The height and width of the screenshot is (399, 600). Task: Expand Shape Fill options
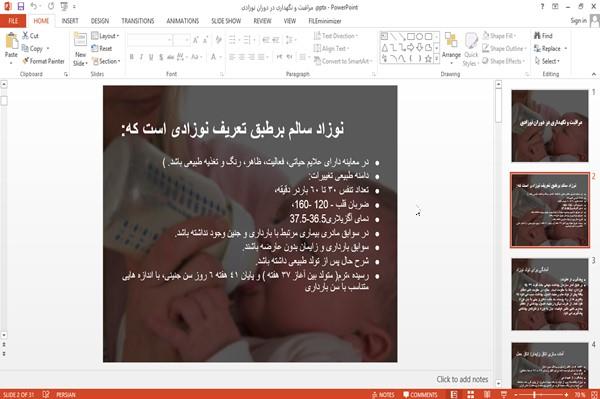point(499,36)
